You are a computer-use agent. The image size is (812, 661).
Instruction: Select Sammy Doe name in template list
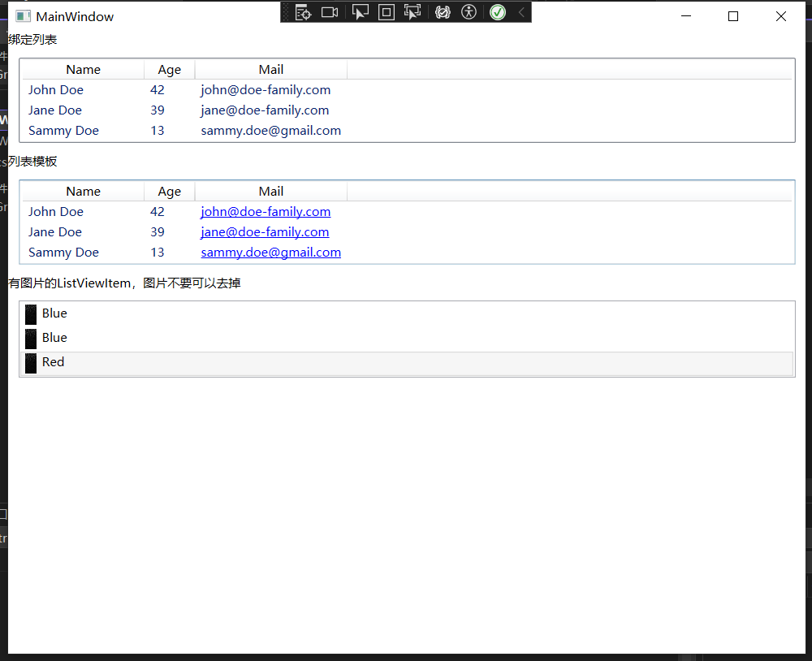(63, 253)
